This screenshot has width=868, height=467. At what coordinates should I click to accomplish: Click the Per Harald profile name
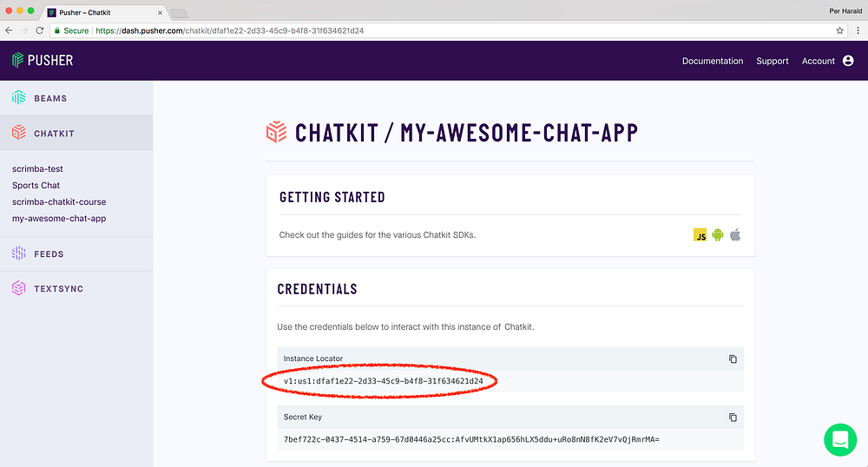pyautogui.click(x=845, y=11)
